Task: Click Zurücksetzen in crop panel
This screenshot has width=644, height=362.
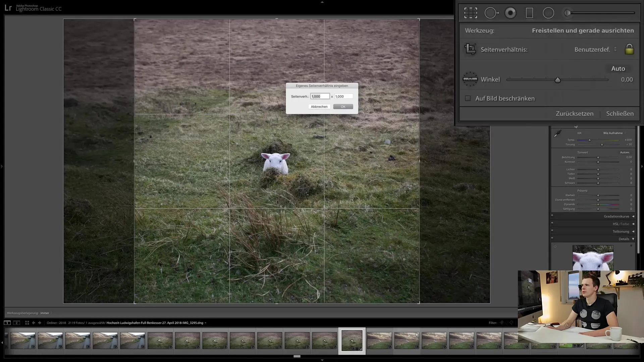Action: tap(574, 113)
